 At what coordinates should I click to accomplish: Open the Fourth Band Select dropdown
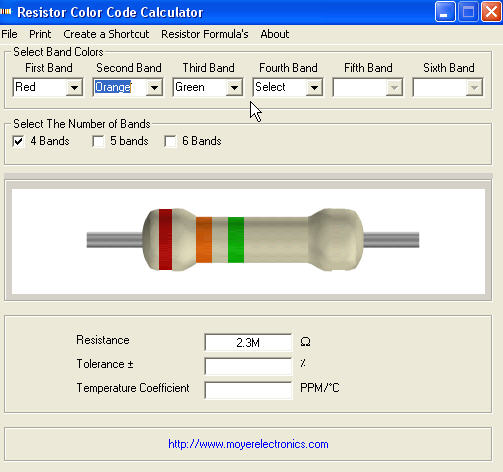pos(314,88)
